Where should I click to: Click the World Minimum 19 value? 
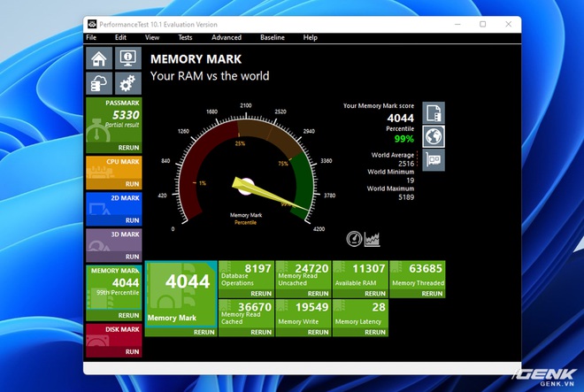click(x=410, y=181)
